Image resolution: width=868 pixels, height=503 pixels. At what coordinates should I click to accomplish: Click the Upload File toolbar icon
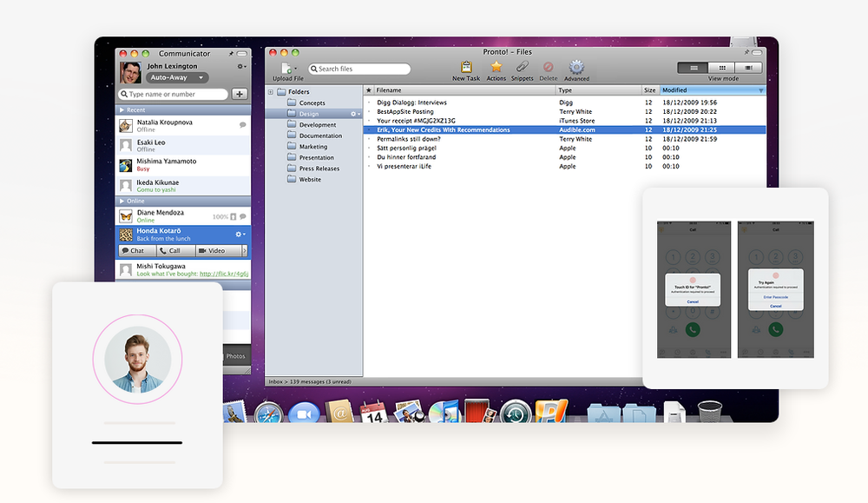(x=286, y=68)
